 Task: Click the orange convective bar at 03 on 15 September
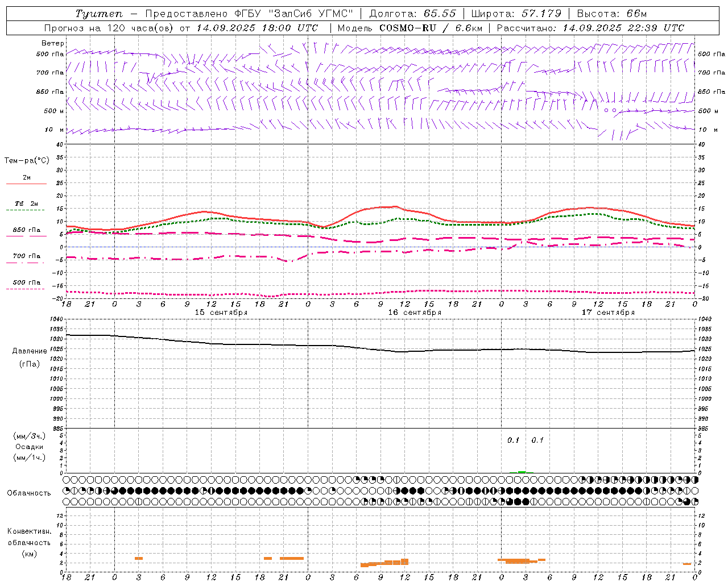click(x=139, y=558)
